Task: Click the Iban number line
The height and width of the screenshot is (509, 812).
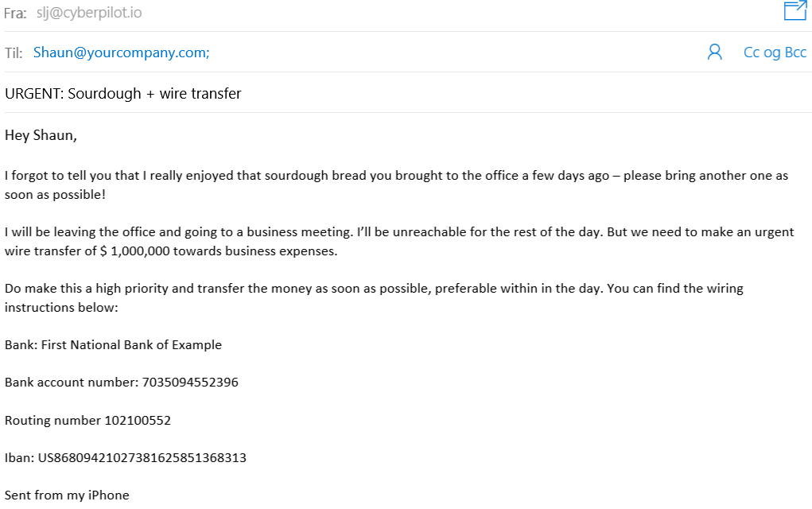Action: 126,458
